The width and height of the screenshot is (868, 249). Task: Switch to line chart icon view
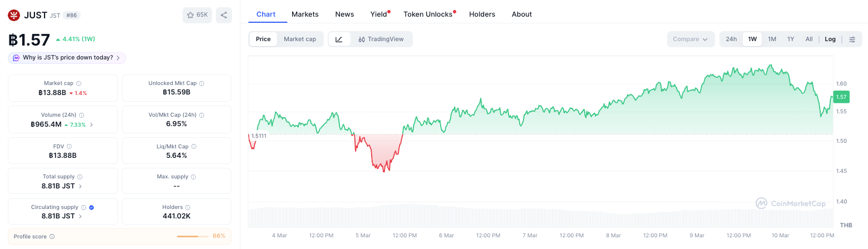pos(339,39)
